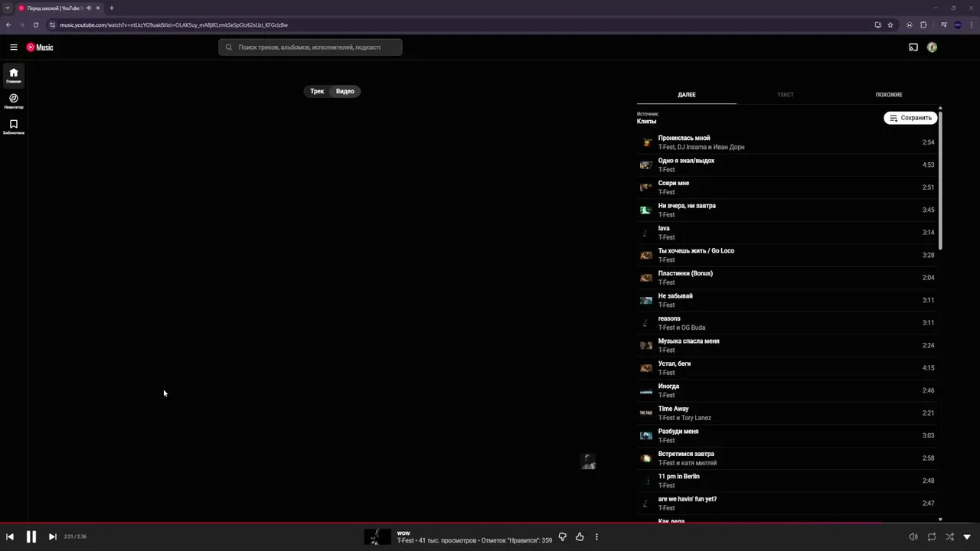This screenshot has height=551, width=980.
Task: Pause the current playback
Action: 31,537
